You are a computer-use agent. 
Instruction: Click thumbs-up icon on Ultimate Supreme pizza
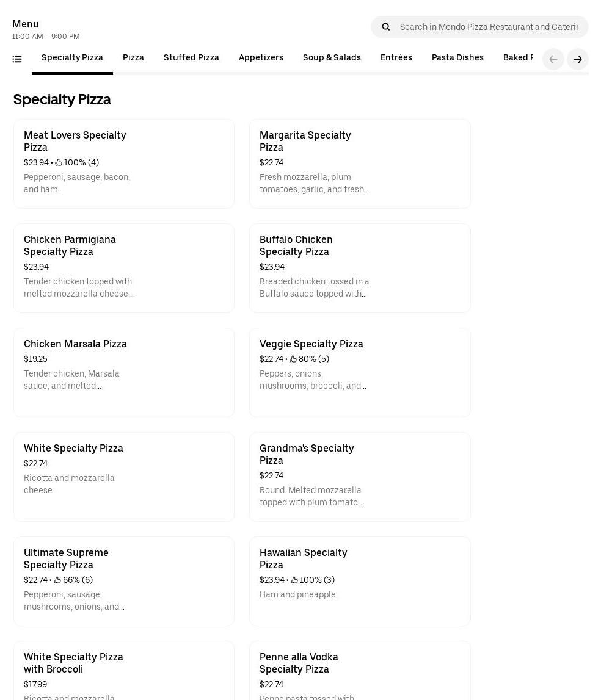tap(57, 580)
